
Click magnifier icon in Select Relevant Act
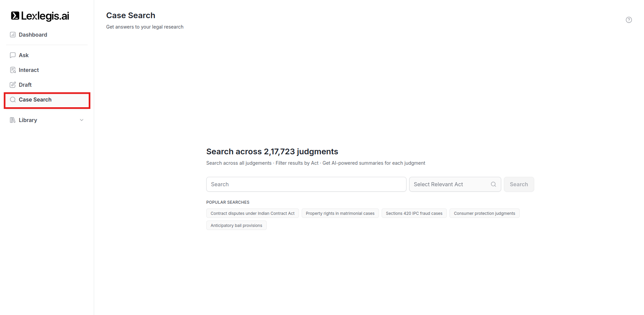point(493,184)
